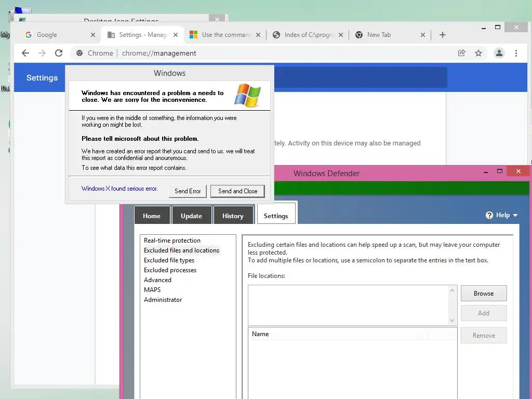The image size is (532, 399).
Task: Open the Update tab in Windows Defender
Action: (x=191, y=216)
